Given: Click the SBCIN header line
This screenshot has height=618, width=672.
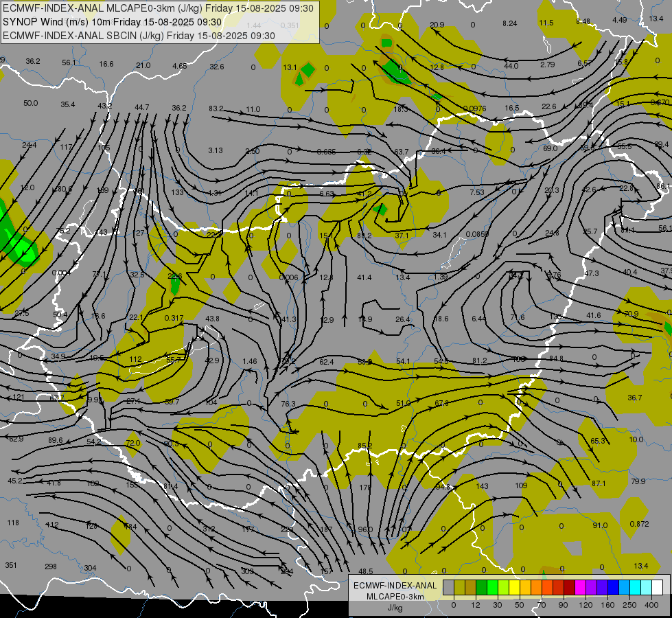Looking at the screenshot, I should tap(139, 36).
